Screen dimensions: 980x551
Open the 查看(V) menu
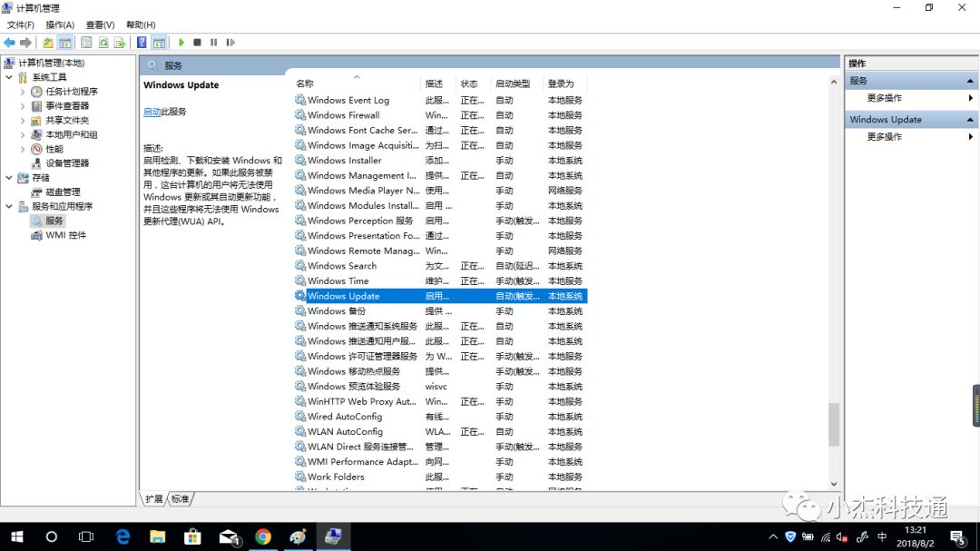[x=100, y=25]
